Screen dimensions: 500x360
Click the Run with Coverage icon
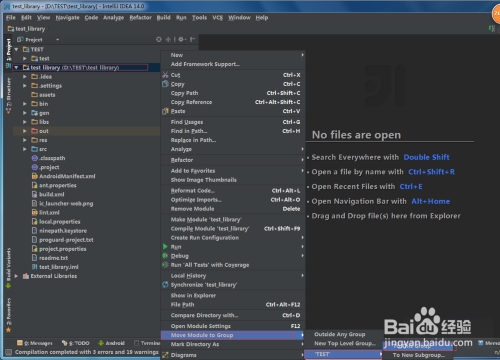[165, 265]
